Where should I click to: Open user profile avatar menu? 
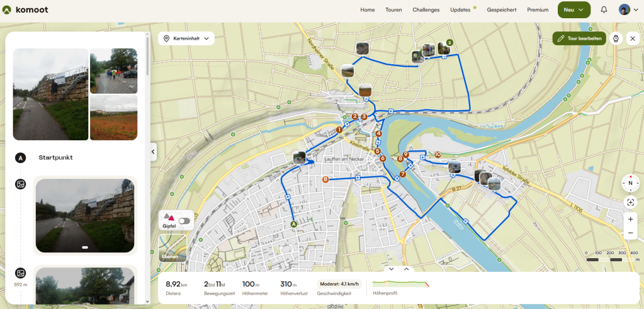click(629, 10)
